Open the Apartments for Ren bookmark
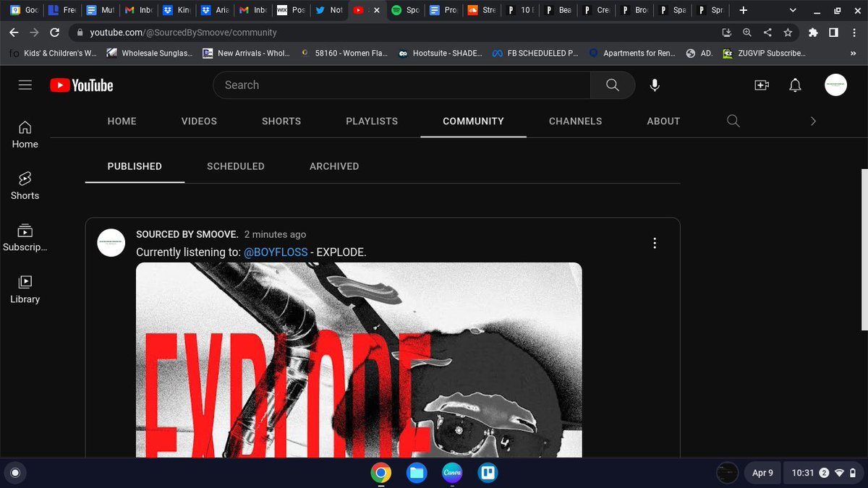The image size is (868, 488). 632,53
